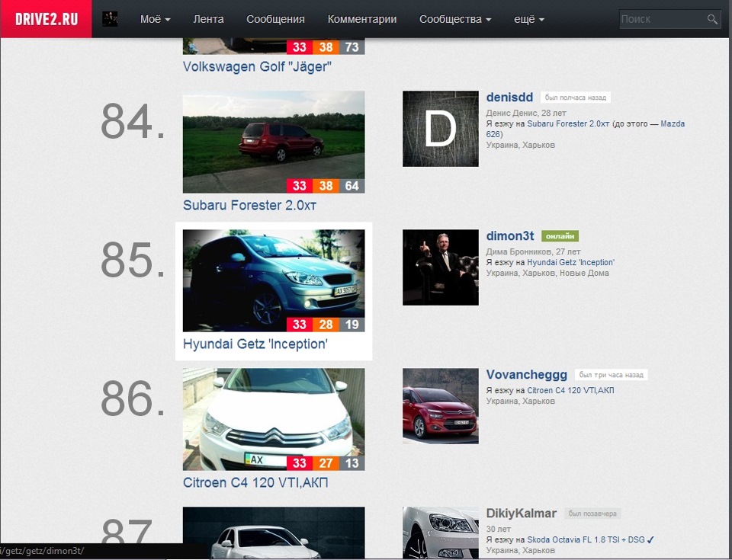Screen dimensions: 732x560
Task: Visit the DikiyKalmar user profile
Action: pyautogui.click(x=521, y=514)
